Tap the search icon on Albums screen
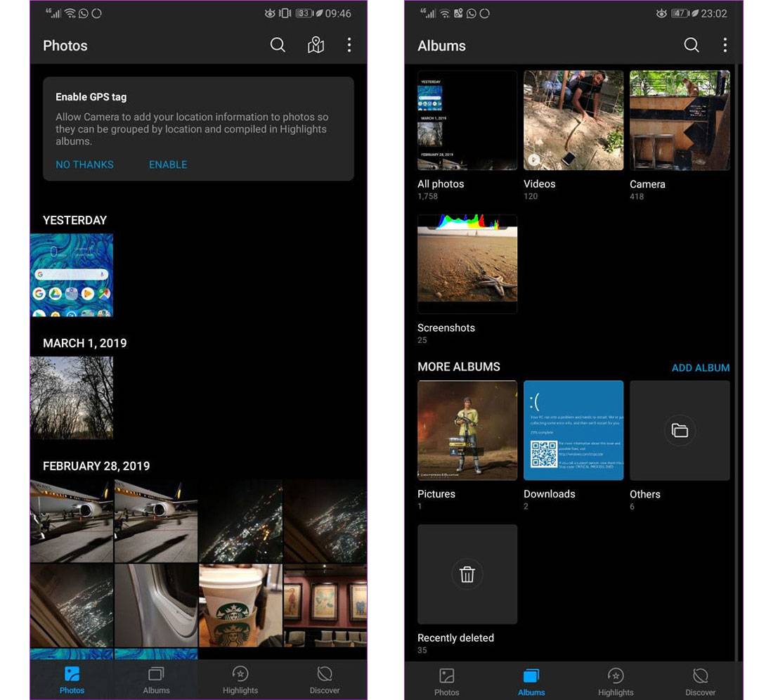This screenshot has width=759, height=700. pyautogui.click(x=692, y=45)
